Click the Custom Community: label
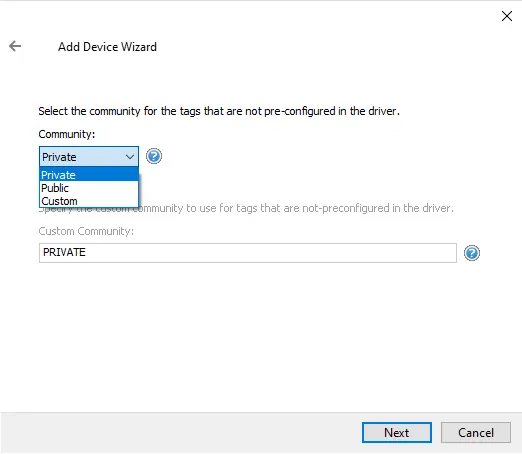The height and width of the screenshot is (454, 522). pyautogui.click(x=86, y=231)
